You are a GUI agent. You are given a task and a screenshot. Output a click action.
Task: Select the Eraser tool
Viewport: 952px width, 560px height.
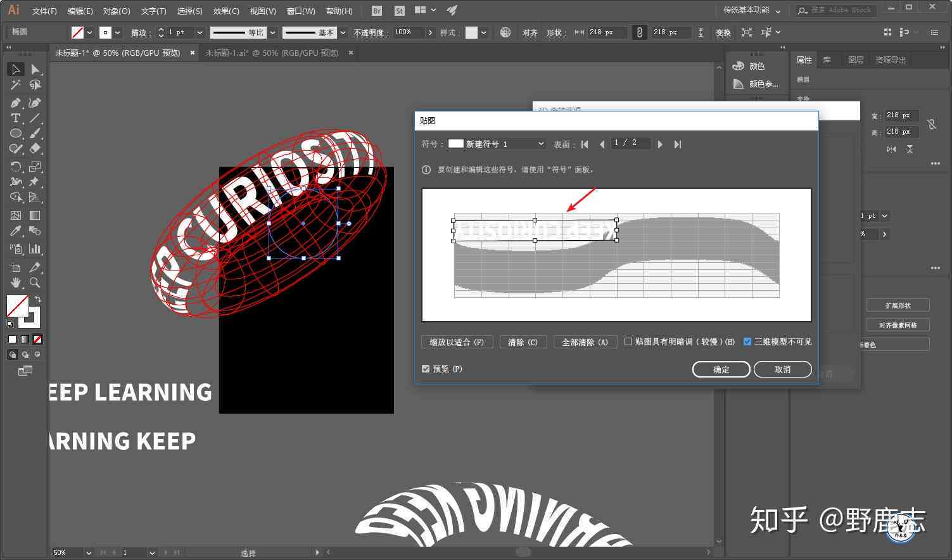click(x=35, y=148)
